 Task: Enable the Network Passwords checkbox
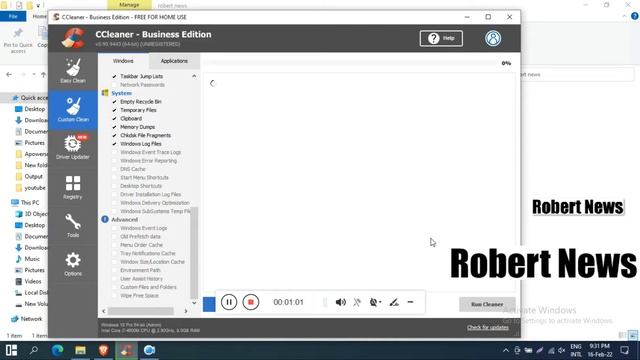point(114,85)
